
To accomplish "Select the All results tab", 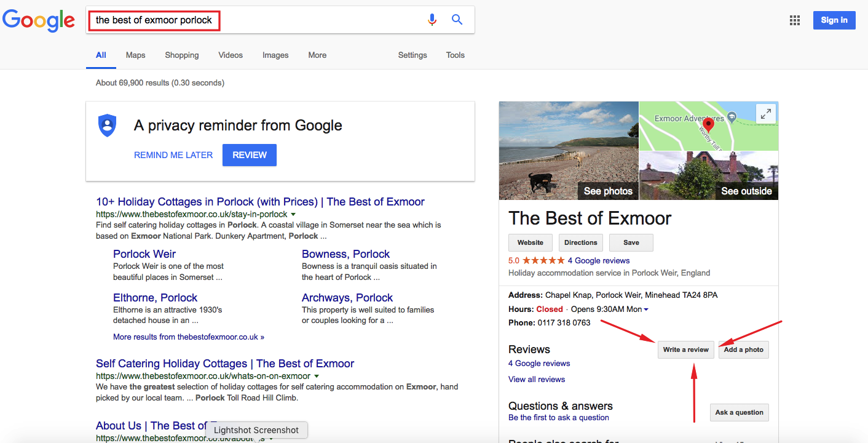I will point(101,55).
